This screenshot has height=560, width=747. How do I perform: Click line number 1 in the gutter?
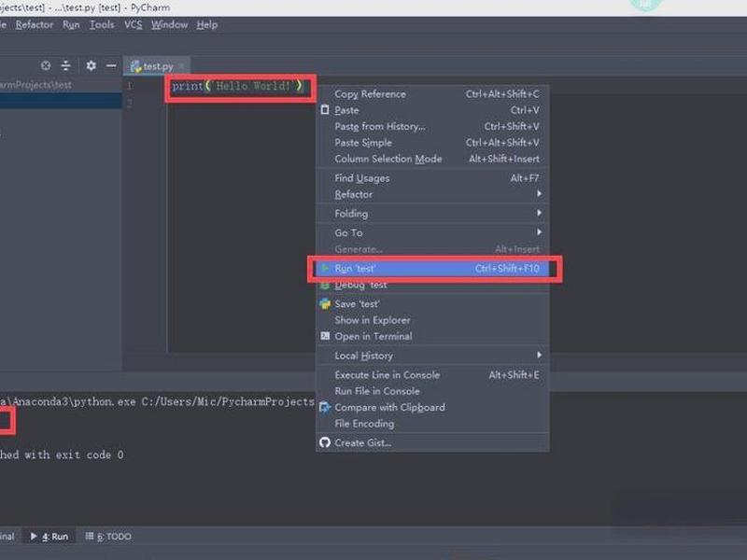pyautogui.click(x=130, y=86)
